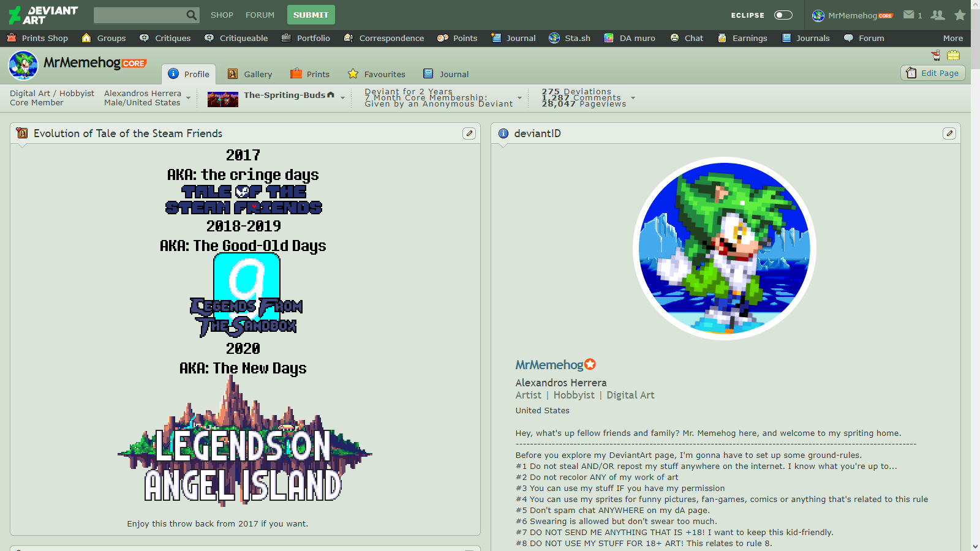Expand the Core Membership info arrow
This screenshot has width=980, height=551.
point(520,98)
